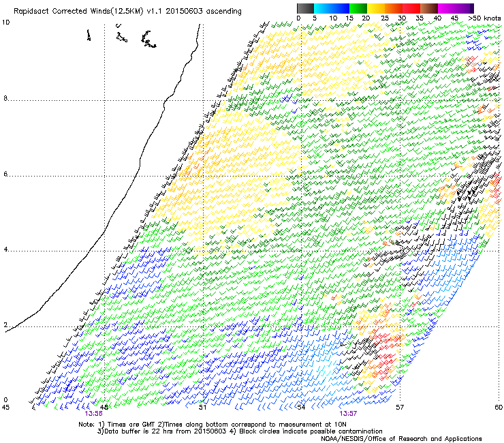This screenshot has height=443, width=504.
Task: Click the top latitude label '10' on left axis
Action: click(x=5, y=22)
